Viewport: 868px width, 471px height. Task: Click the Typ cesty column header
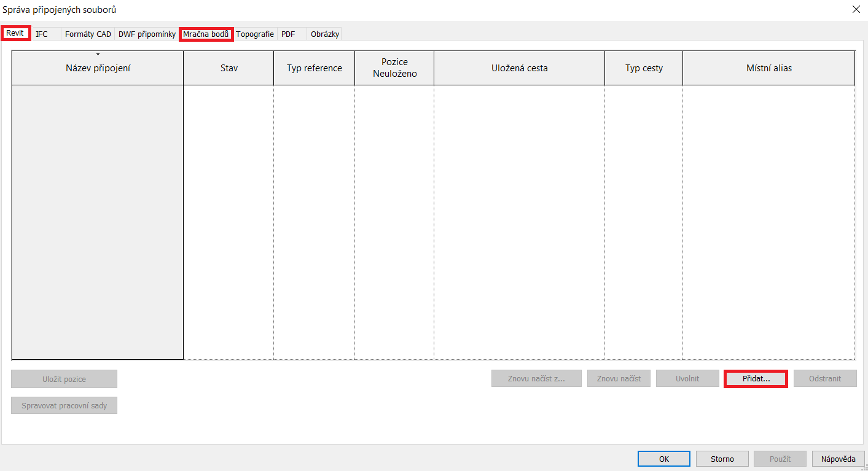(644, 68)
